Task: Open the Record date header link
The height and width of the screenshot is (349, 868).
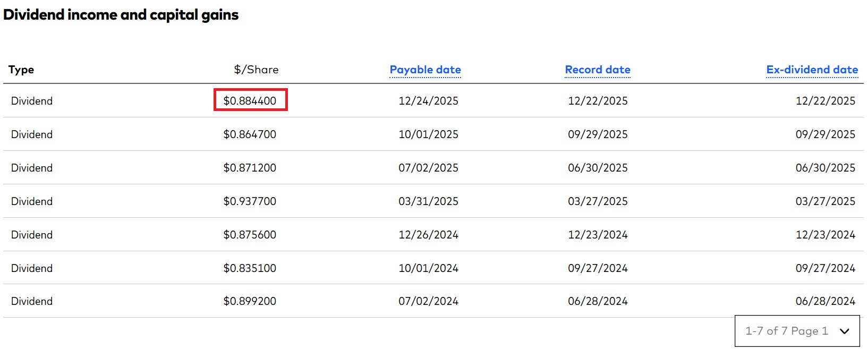Action: pyautogui.click(x=598, y=70)
